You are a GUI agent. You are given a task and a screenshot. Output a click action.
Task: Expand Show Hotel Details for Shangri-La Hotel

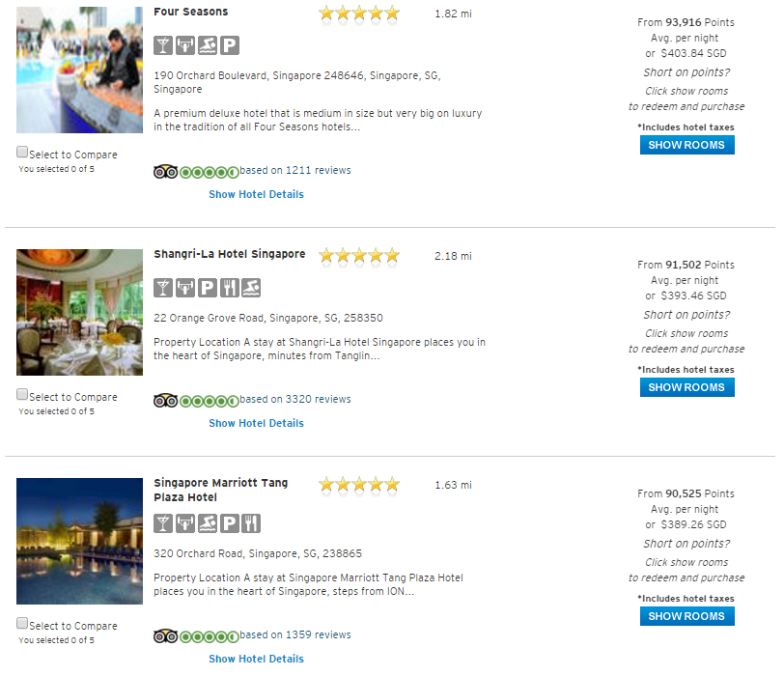coord(256,424)
